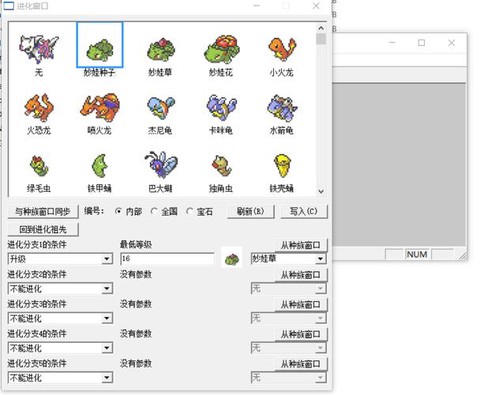The height and width of the screenshot is (395, 480).
Task: Select the 卡咪龟 sprite
Action: [x=221, y=107]
